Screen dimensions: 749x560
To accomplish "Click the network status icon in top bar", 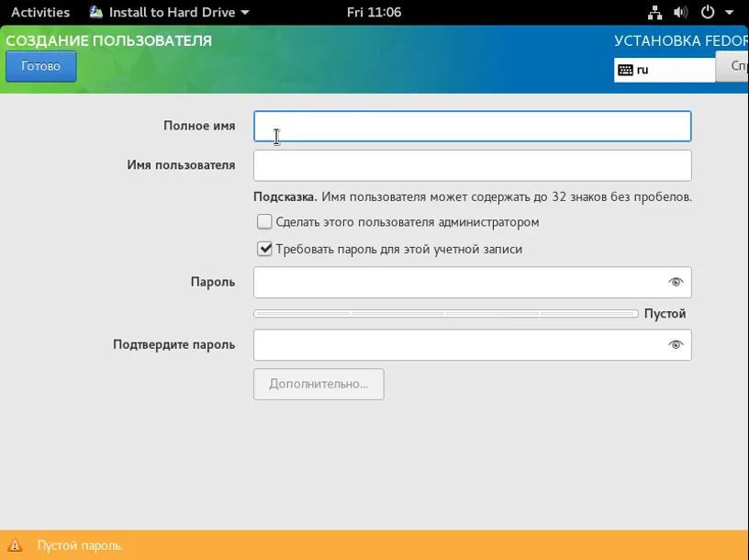I will (x=654, y=12).
